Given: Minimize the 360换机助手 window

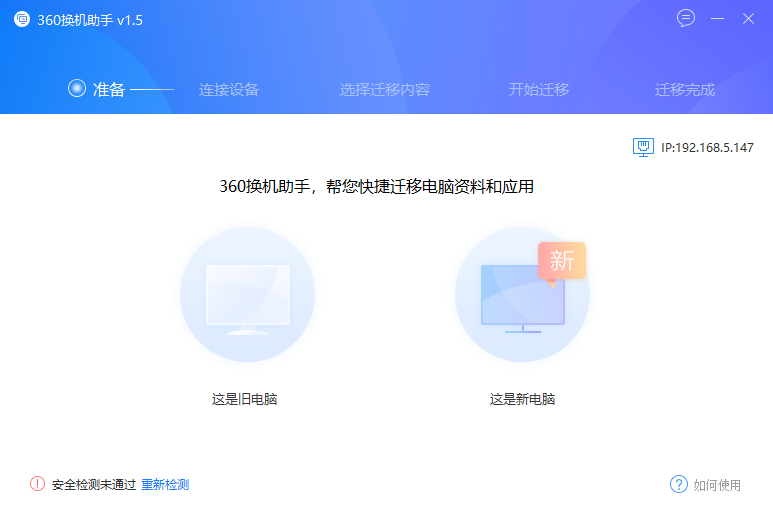Looking at the screenshot, I should coord(717,19).
